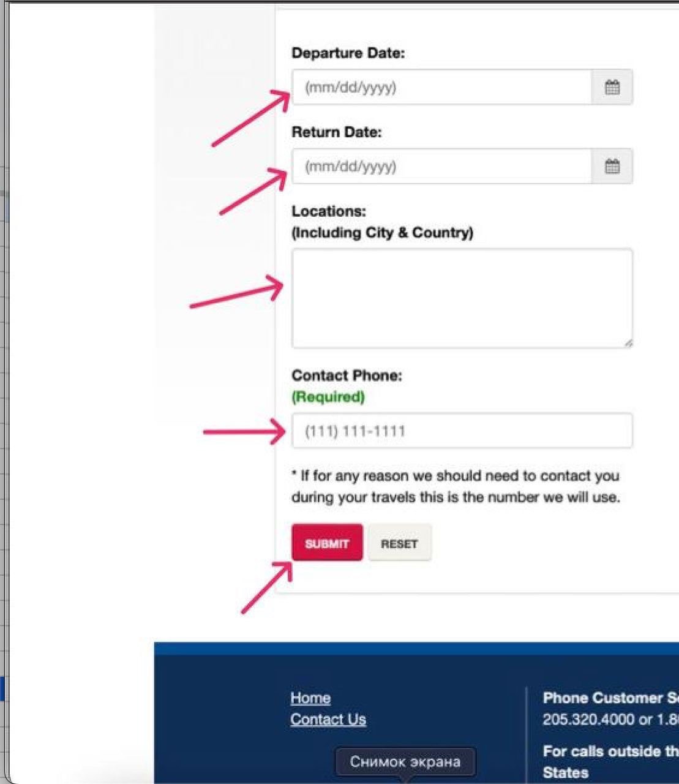Select the Contact Phone input field
Image resolution: width=679 pixels, height=784 pixels.
(462, 431)
